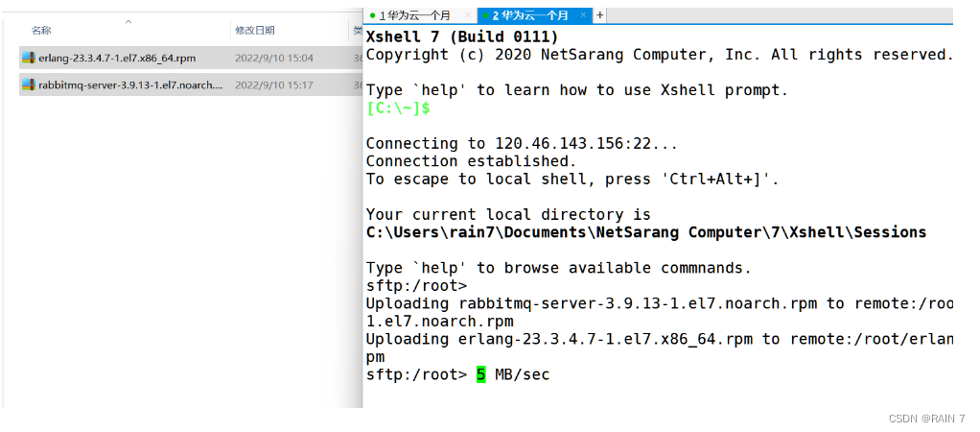
Task: Click the Xshell 7 (Build 0111) heading
Action: click(462, 36)
